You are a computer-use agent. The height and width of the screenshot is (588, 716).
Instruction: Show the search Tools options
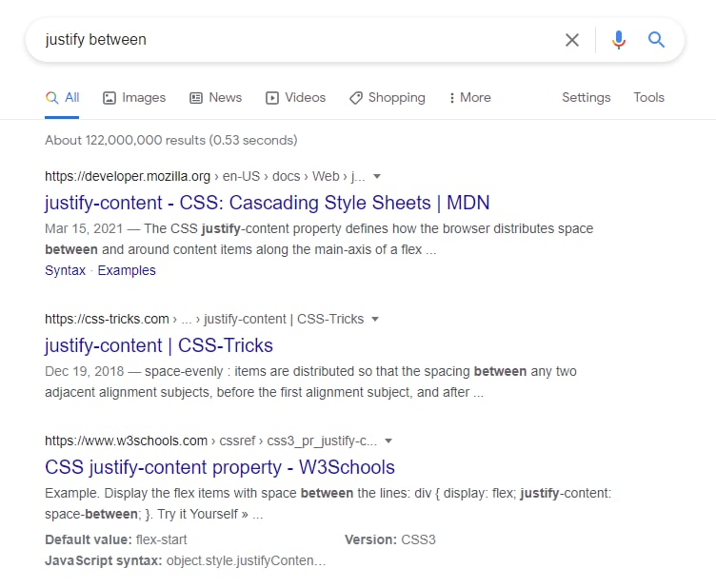(648, 97)
